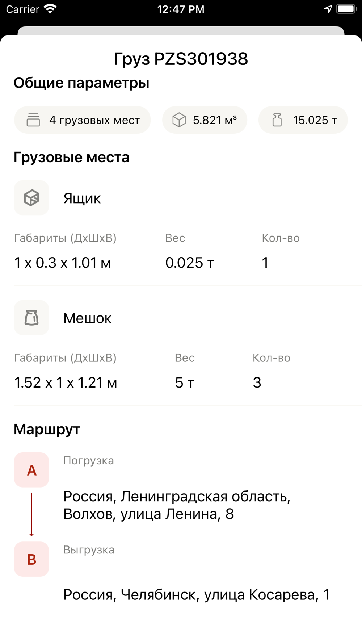Tap the weight icon beside 15.025 т

tap(277, 120)
